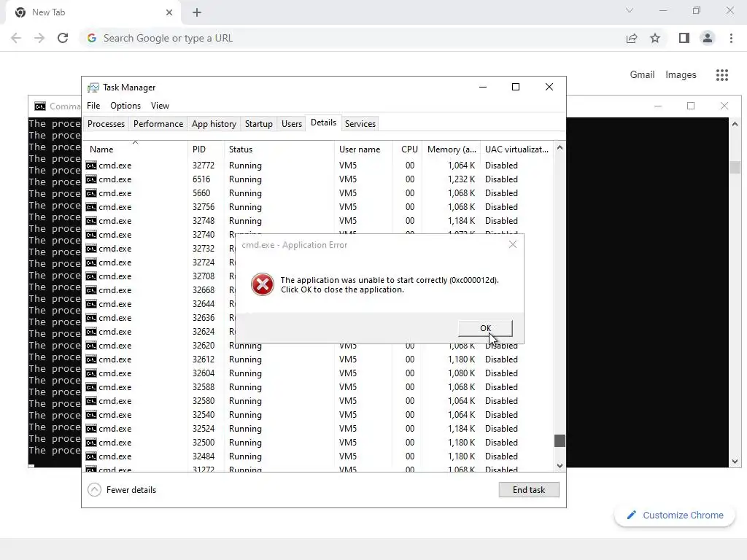Select cmd.exe icon with PID 6516
This screenshot has width=747, height=560.
(x=91, y=179)
